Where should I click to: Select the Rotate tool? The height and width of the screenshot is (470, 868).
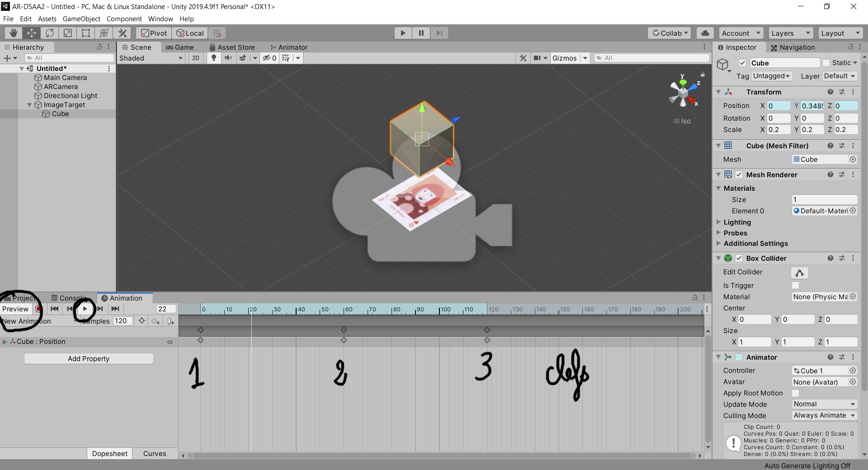pos(50,33)
